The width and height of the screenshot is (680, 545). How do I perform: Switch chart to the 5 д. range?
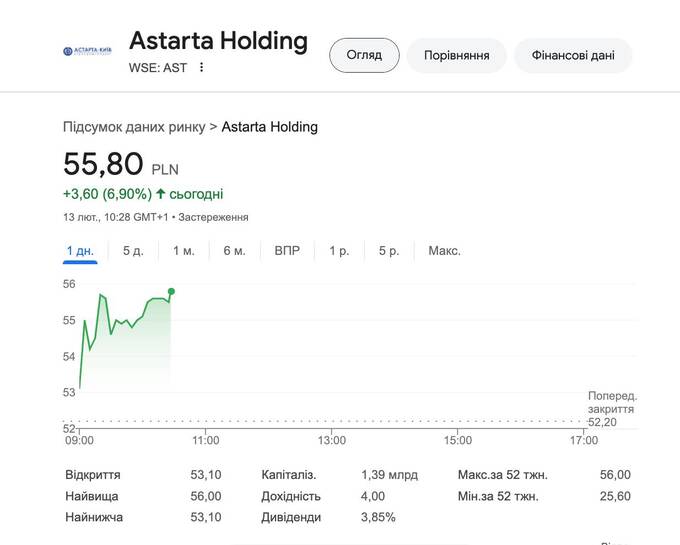coord(133,250)
